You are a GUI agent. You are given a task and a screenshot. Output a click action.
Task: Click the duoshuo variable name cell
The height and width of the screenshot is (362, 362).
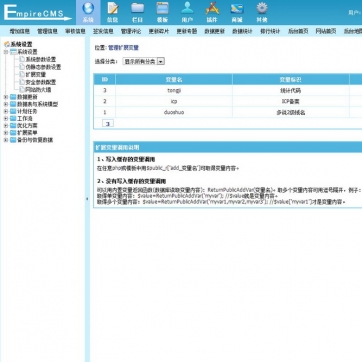[x=174, y=112]
